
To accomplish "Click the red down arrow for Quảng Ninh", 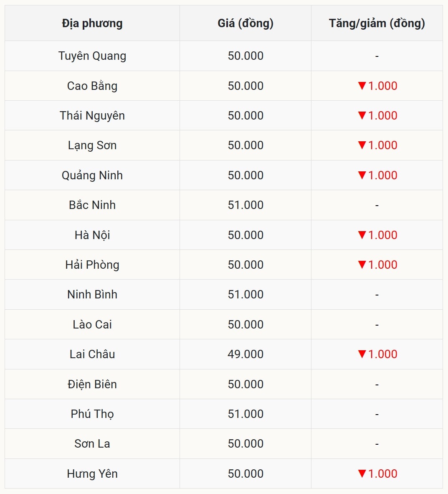I will click(362, 175).
